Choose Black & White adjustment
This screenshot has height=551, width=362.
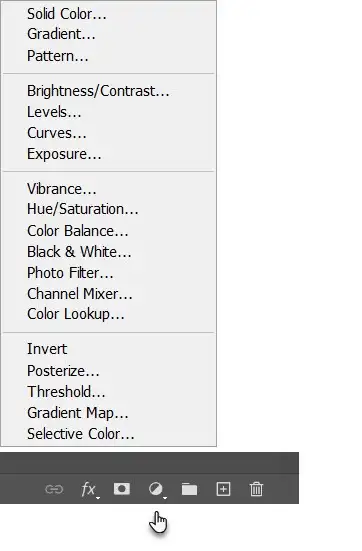tap(79, 252)
